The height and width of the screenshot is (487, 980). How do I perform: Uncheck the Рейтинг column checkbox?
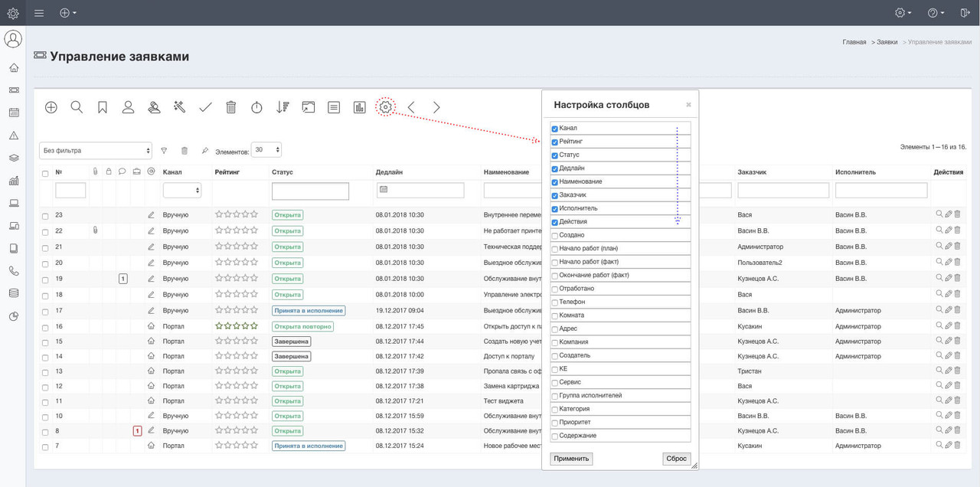[555, 142]
